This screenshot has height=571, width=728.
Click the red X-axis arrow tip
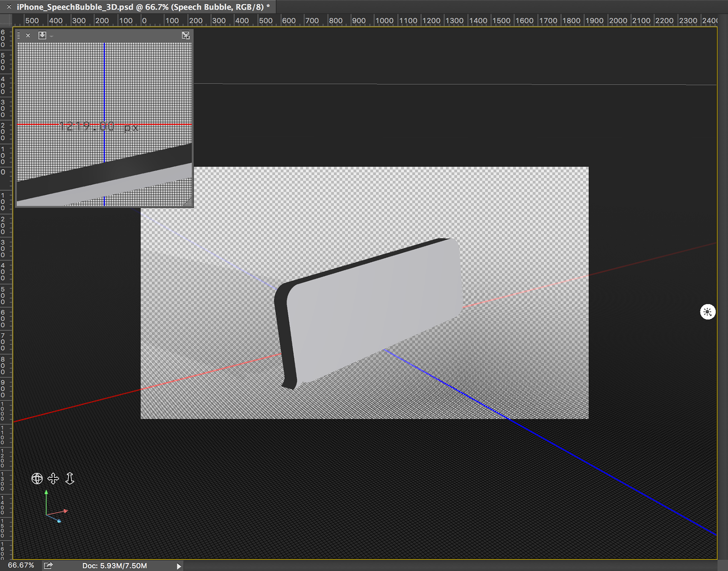pos(66,511)
